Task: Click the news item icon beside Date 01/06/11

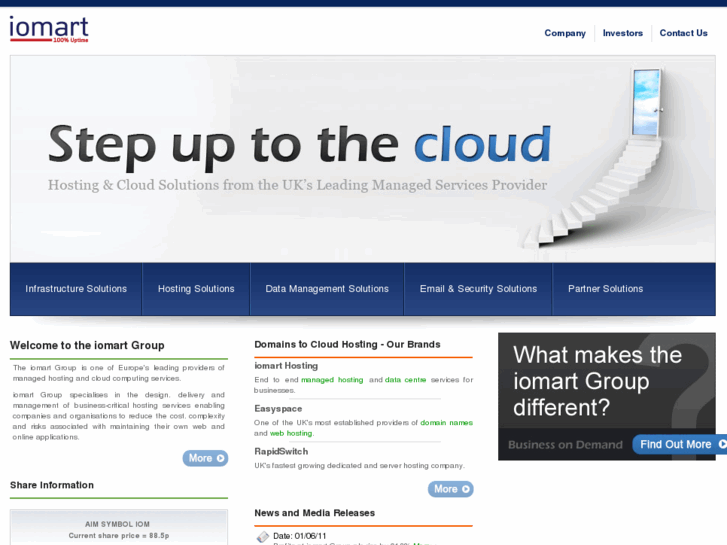Action: (x=262, y=537)
